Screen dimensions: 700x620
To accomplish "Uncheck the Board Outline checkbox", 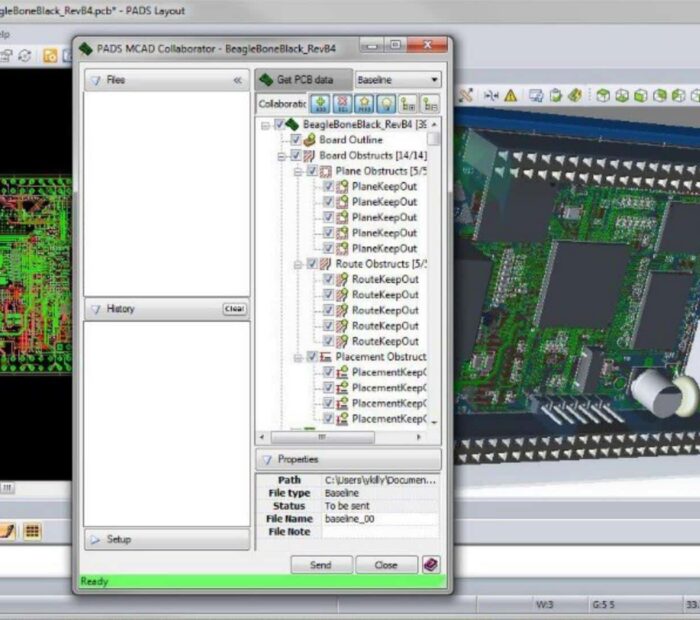I will click(x=296, y=140).
